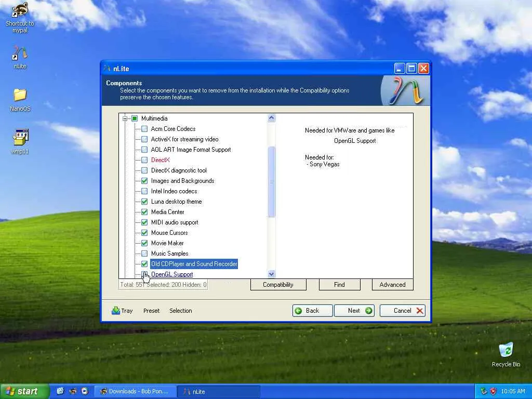The height and width of the screenshot is (399, 532).
Task: Click the nLite title bar icon
Action: coord(107,69)
